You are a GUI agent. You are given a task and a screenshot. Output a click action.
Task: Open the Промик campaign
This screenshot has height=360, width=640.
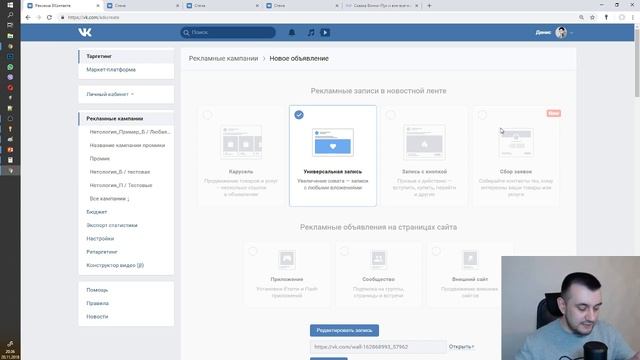[x=100, y=158]
